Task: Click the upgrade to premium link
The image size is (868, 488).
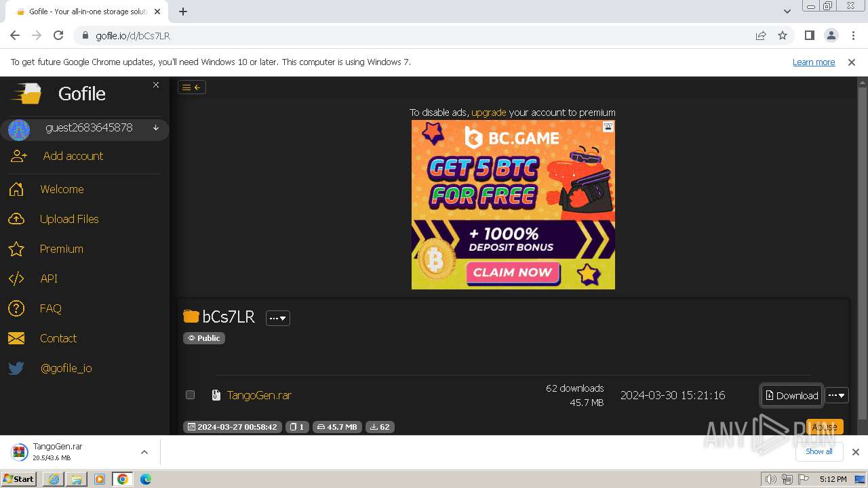Action: tap(489, 113)
